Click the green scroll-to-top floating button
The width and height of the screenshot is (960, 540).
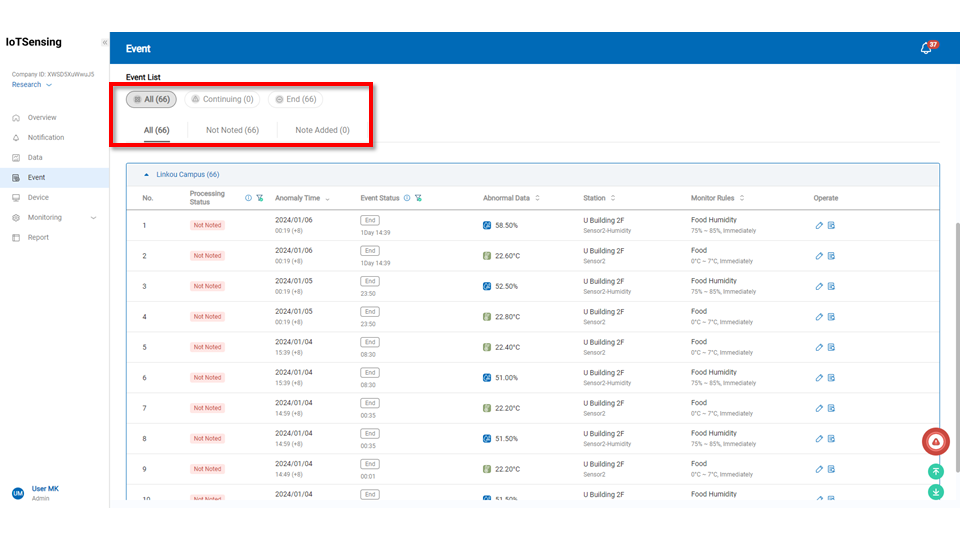[x=935, y=471]
